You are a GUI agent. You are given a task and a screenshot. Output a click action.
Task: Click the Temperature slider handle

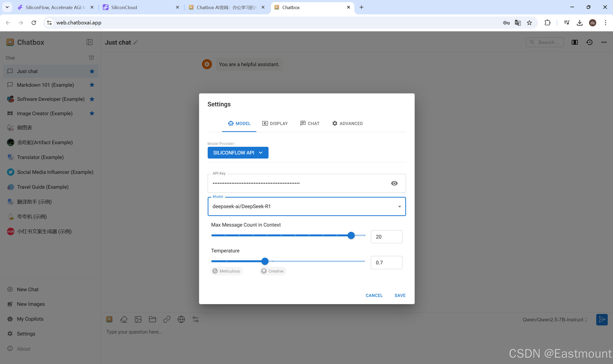(265, 261)
